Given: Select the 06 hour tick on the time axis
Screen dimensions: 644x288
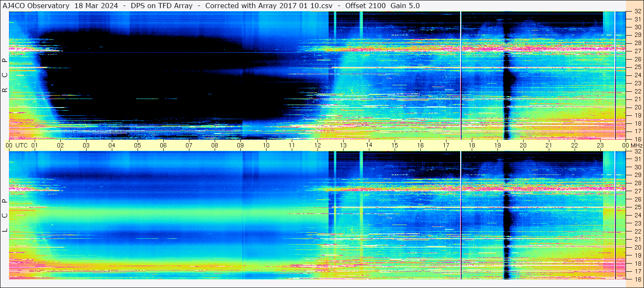Looking at the screenshot, I should (163, 145).
